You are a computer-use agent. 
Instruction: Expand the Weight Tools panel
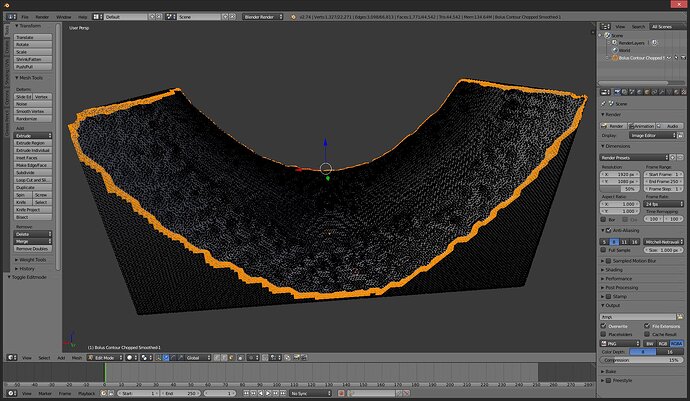coord(31,260)
